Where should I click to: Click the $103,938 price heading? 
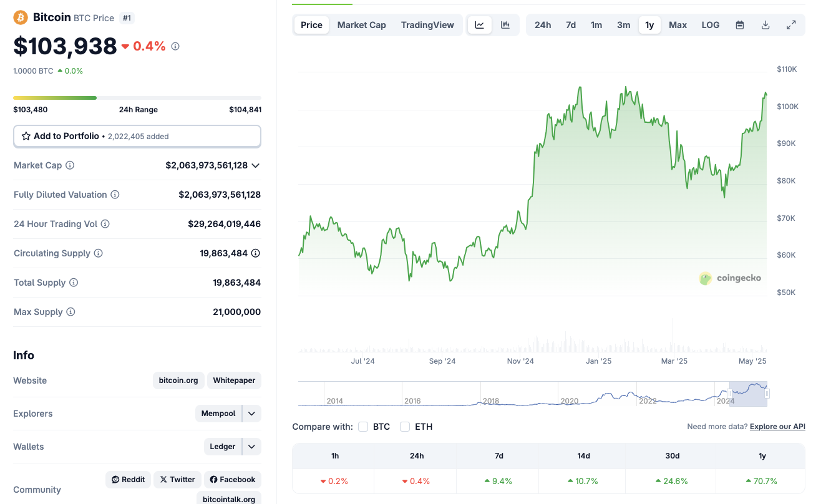(x=65, y=46)
